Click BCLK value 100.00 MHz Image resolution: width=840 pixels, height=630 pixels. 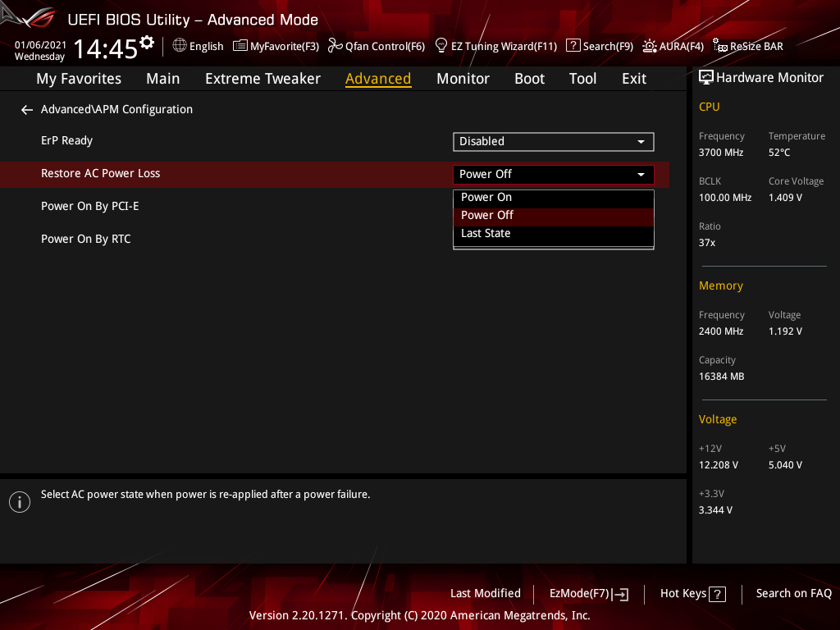coord(725,198)
